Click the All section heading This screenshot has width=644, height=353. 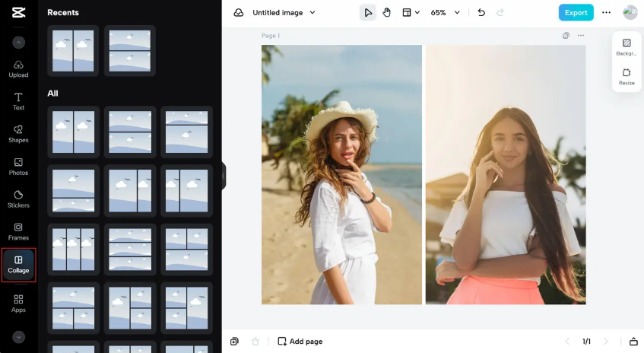52,94
